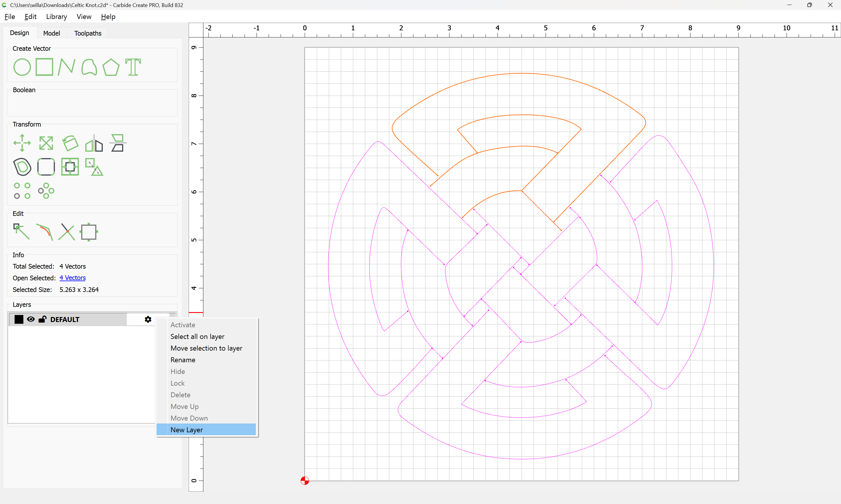The width and height of the screenshot is (841, 504).
Task: Open the Library menu
Action: 56,17
